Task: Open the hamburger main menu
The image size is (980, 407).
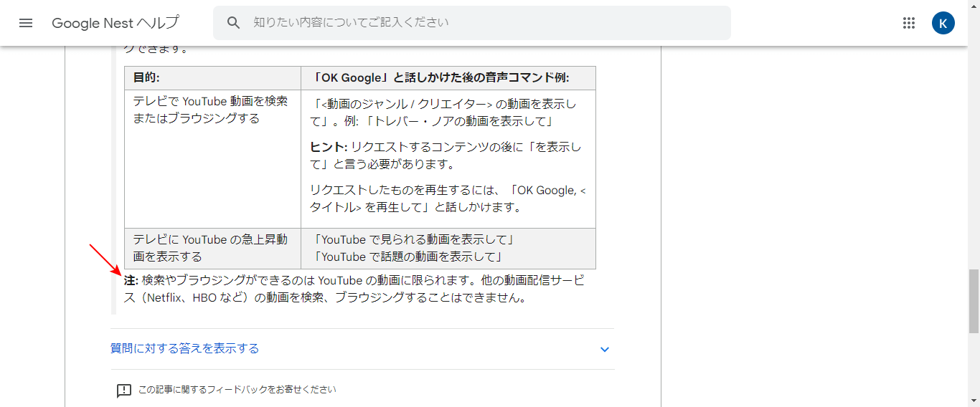Action: pos(26,23)
